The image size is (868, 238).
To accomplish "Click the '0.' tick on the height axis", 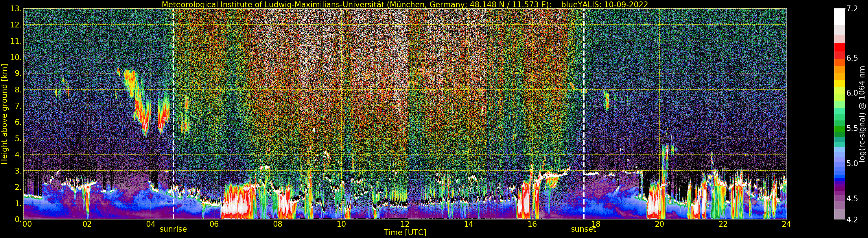I will coord(18,219).
